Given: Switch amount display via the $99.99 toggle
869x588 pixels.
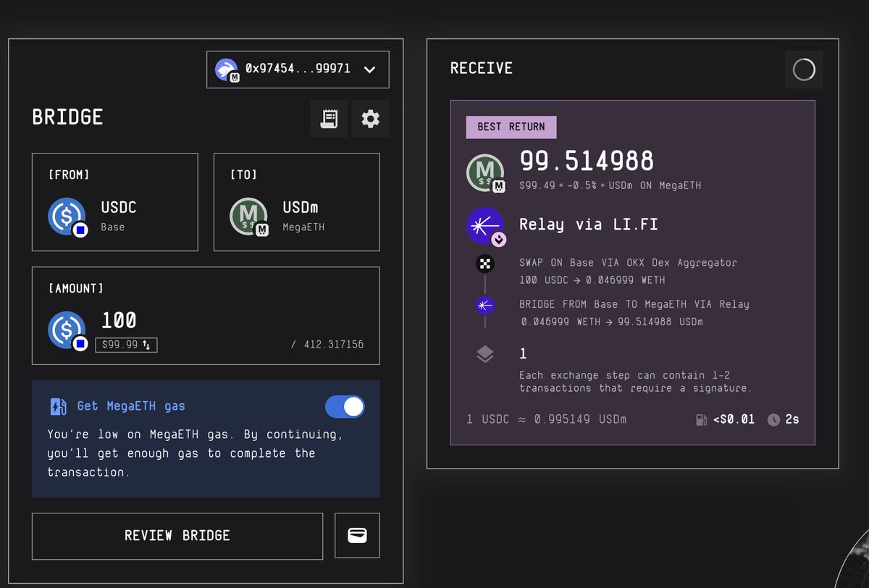Looking at the screenshot, I should (x=126, y=345).
